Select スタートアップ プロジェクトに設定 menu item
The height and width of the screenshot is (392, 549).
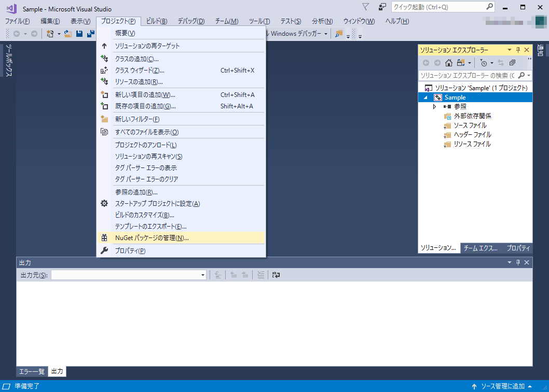click(x=181, y=204)
